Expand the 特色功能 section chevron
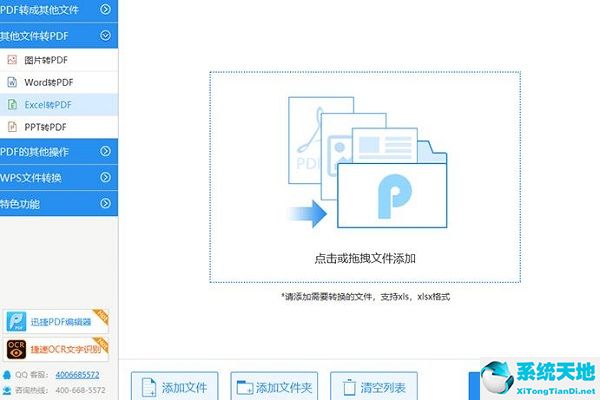This screenshot has width=600, height=400. pos(105,203)
